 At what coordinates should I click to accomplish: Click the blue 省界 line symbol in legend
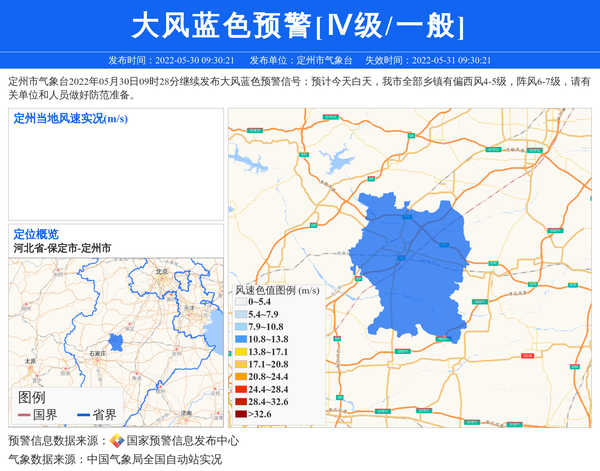click(83, 415)
